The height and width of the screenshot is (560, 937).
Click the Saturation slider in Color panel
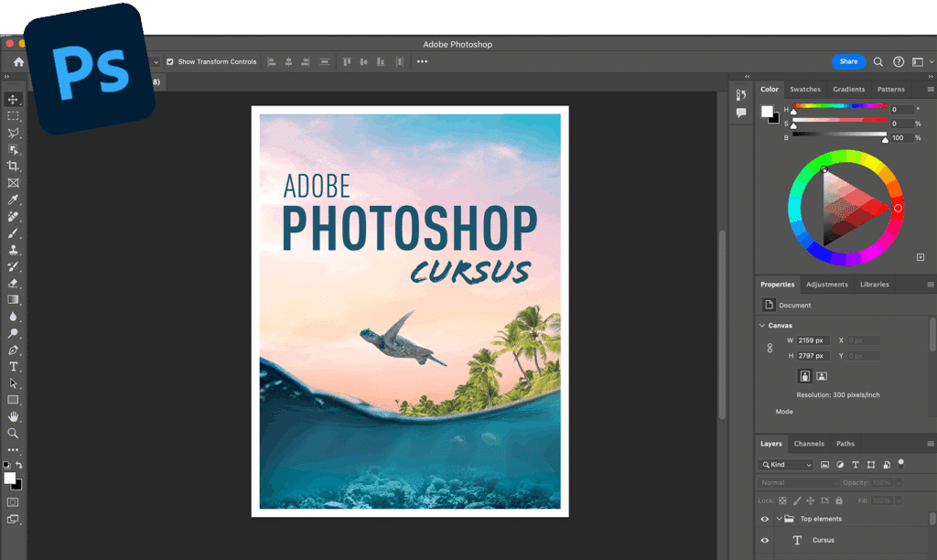coord(839,121)
